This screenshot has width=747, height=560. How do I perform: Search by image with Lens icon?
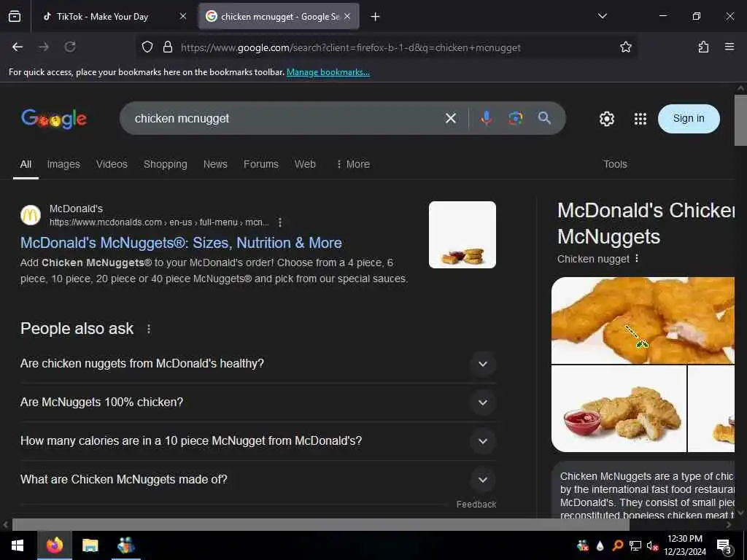(x=515, y=118)
